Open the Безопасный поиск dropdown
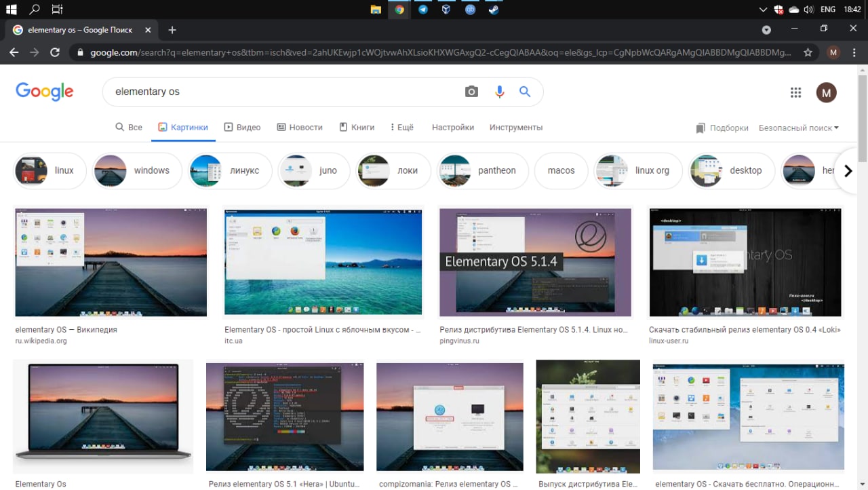The width and height of the screenshot is (868, 490). pos(798,128)
